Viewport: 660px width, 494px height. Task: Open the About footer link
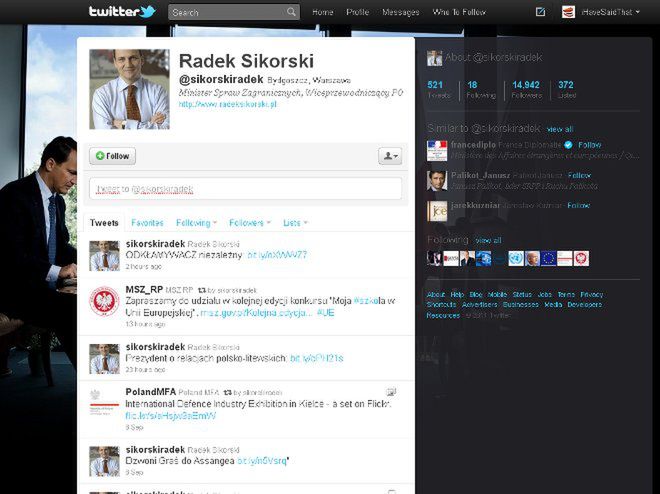[x=435, y=295]
